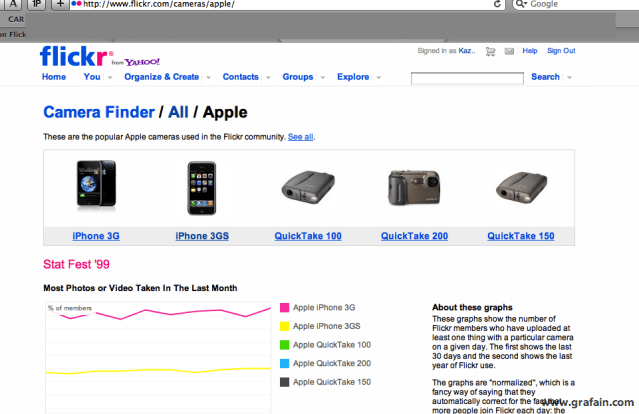
Task: Open the QuickTake 200 link
Action: 414,236
